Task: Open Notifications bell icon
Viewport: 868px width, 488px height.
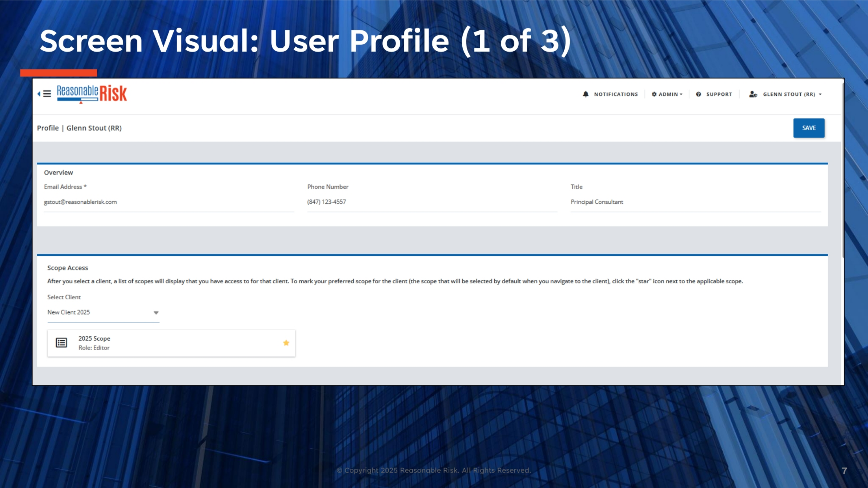Action: tap(586, 94)
